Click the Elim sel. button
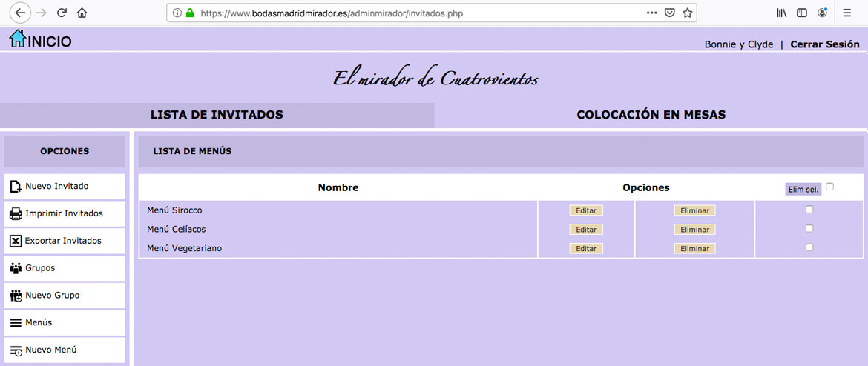This screenshot has height=366, width=868. tap(803, 190)
